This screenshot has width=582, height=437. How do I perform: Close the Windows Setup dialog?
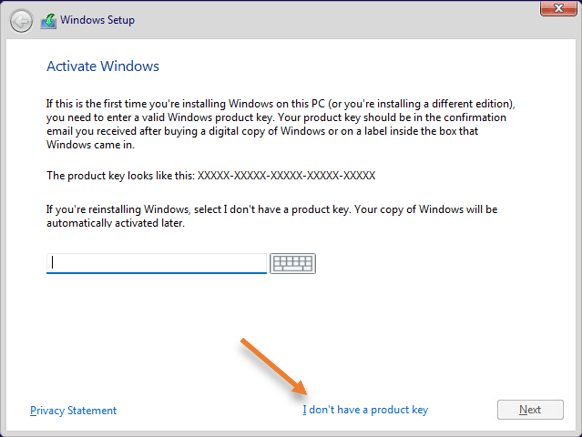click(558, 8)
